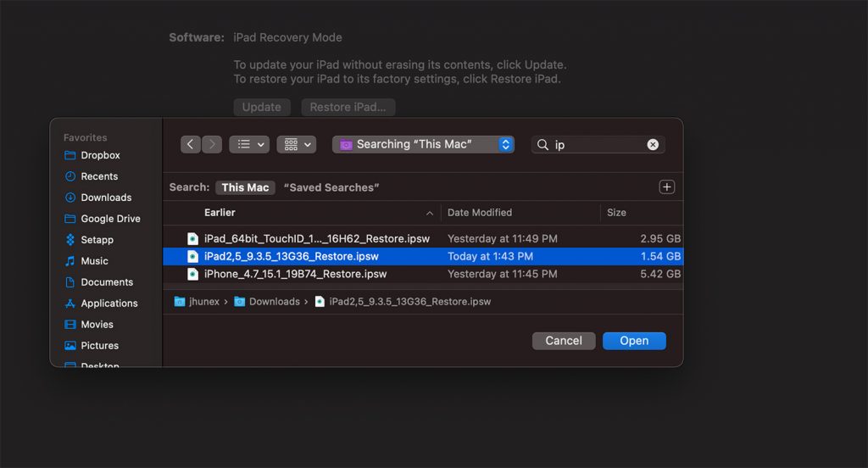This screenshot has width=868, height=468.
Task: Go forward with the right chevron button
Action: point(211,144)
